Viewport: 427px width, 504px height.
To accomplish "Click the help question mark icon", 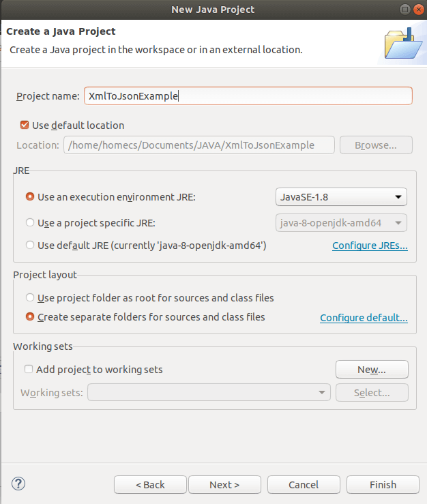I will pos(18,484).
